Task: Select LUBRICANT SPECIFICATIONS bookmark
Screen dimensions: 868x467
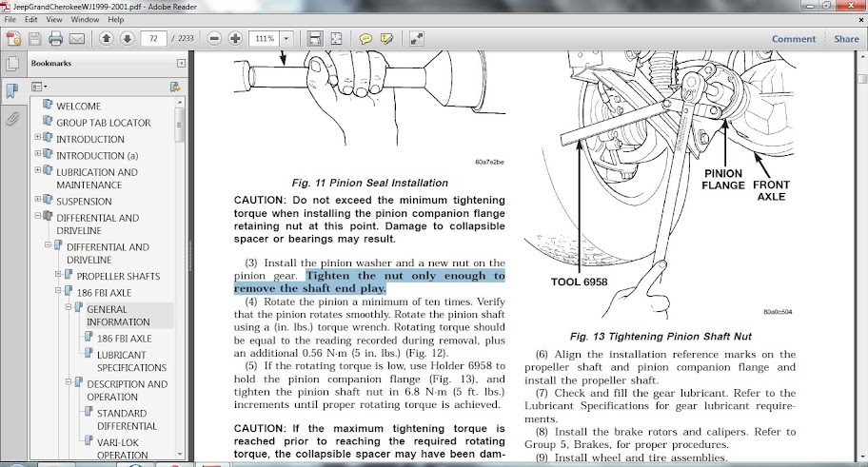Action: coord(131,360)
